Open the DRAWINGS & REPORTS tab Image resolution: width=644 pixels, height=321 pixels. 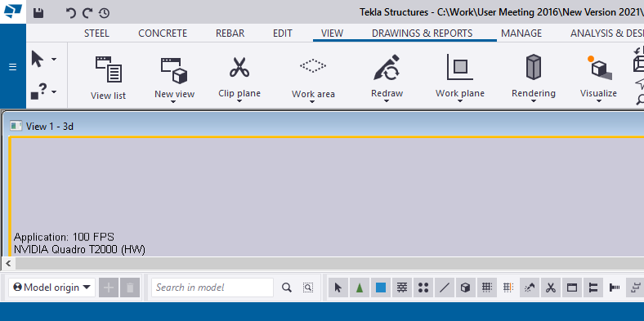(423, 33)
